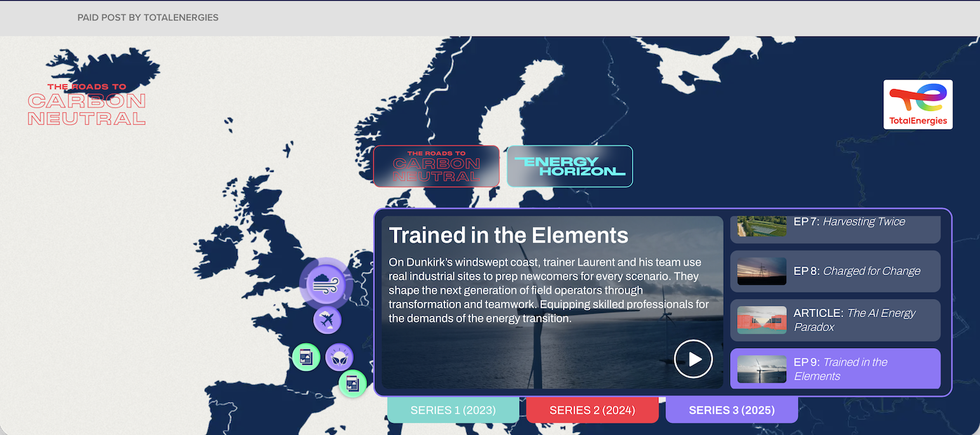Select the Energy Horizon series button
Viewport: 980px width, 435px height.
(x=569, y=166)
